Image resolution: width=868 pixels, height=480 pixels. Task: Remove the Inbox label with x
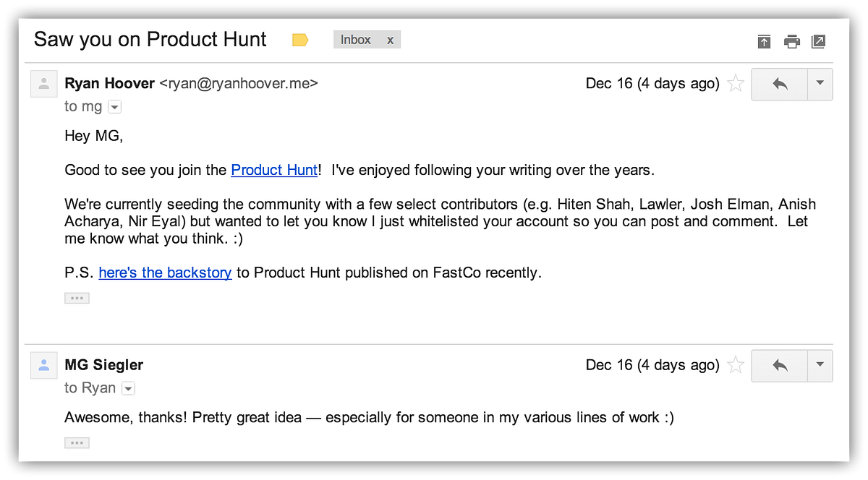pos(390,40)
